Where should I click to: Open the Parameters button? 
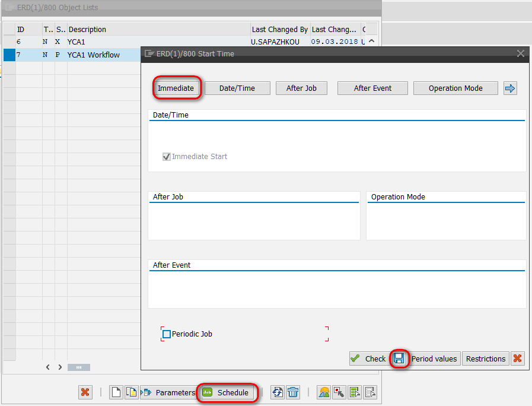coord(168,392)
